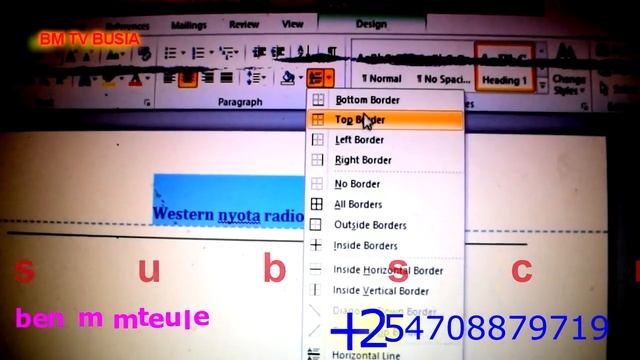640x360 pixels.
Task: Click the Right Border grid icon
Action: click(317, 160)
